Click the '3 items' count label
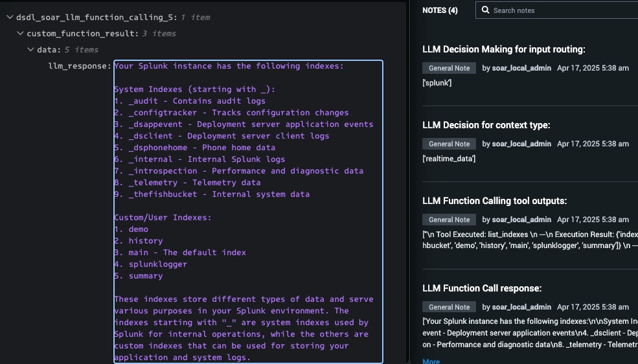Image resolution: width=638 pixels, height=364 pixels. (159, 33)
